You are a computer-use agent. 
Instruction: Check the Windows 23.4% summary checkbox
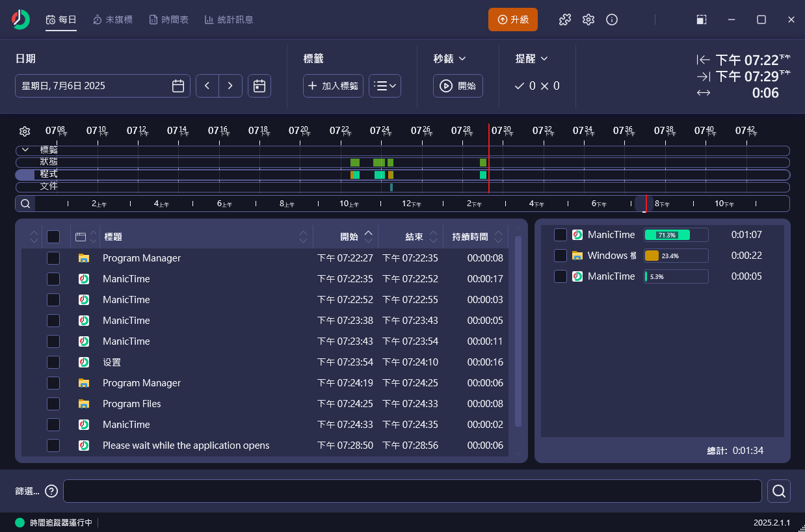[561, 256]
